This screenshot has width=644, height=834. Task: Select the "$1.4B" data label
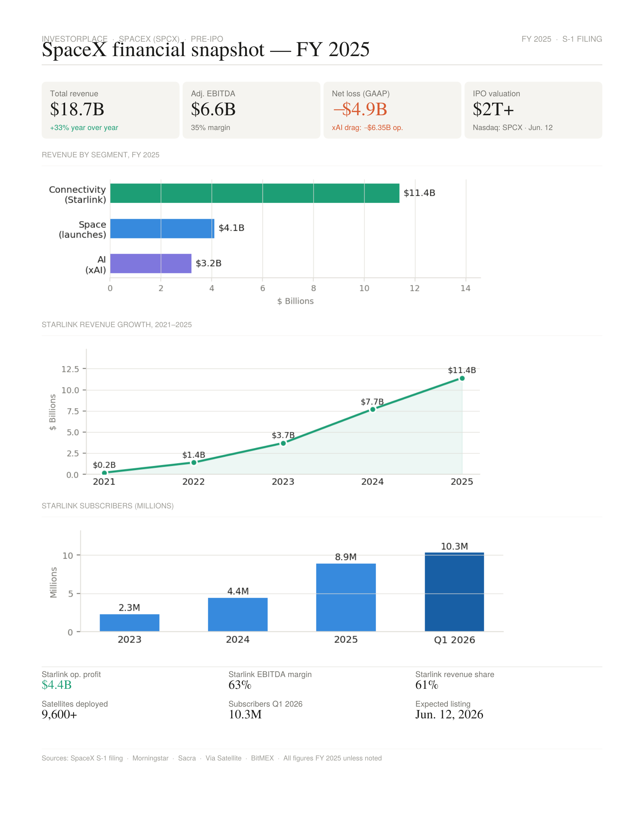click(194, 455)
